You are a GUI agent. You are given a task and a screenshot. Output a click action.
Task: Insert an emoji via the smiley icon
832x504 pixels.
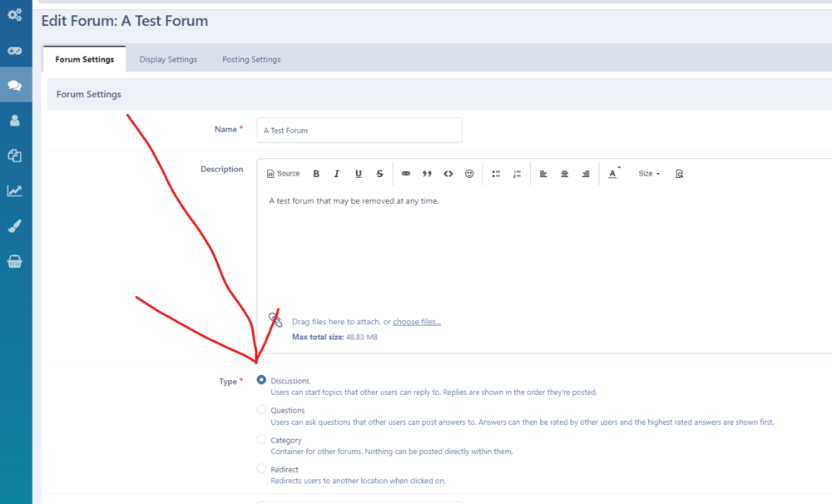[469, 174]
